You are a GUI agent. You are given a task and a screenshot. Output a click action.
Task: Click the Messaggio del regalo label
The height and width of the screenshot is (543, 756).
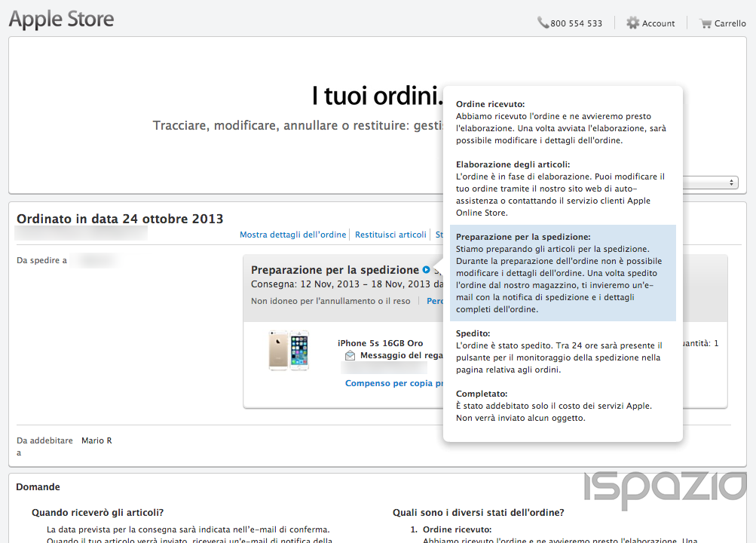(402, 355)
